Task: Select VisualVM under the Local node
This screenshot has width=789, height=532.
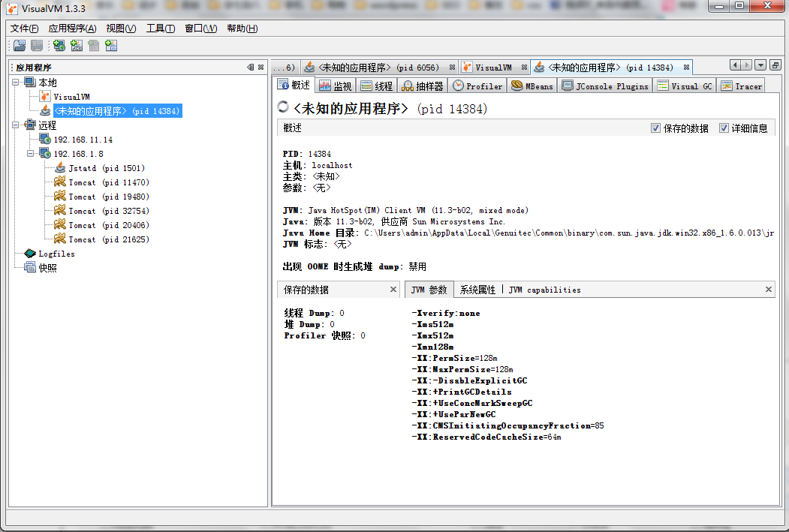Action: click(71, 97)
